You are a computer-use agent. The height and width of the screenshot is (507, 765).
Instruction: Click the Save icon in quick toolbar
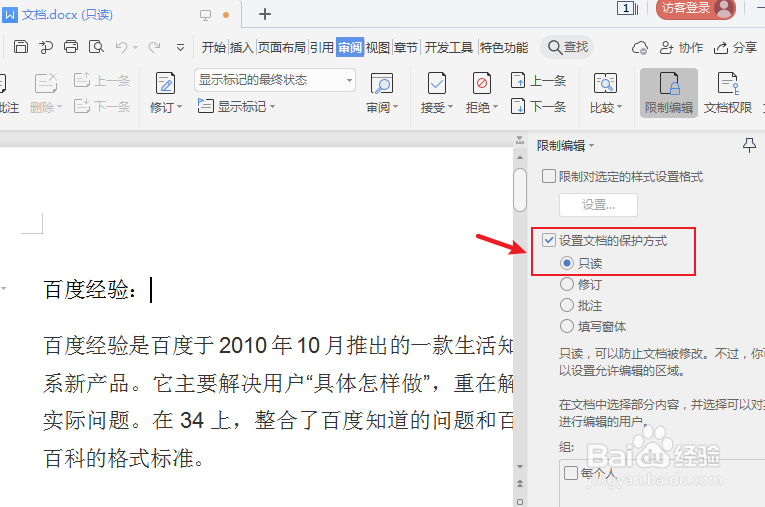pos(21,47)
